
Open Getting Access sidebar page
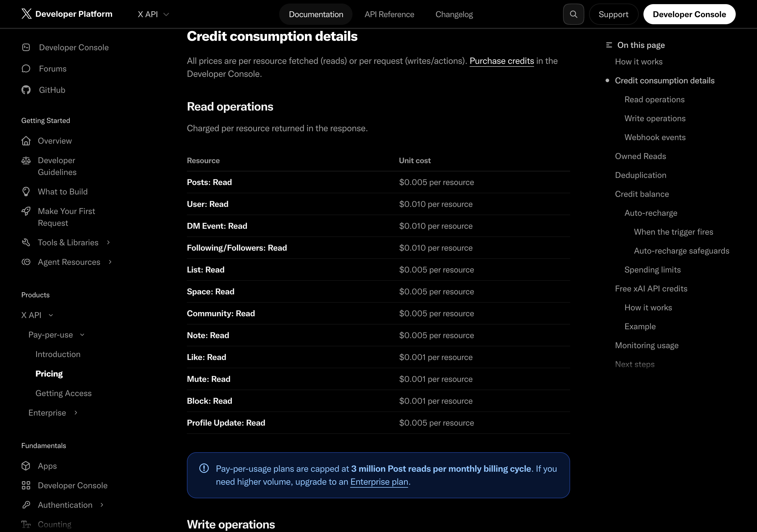pyautogui.click(x=64, y=393)
